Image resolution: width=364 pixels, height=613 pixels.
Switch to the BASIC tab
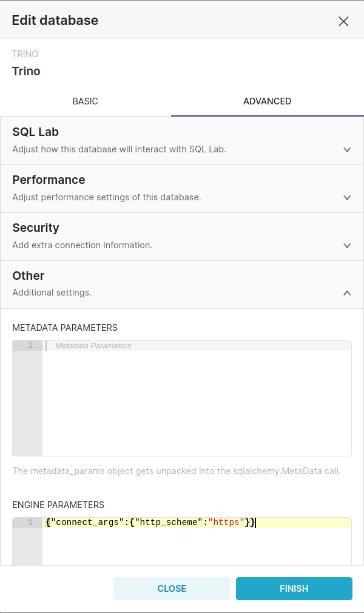[x=86, y=101]
